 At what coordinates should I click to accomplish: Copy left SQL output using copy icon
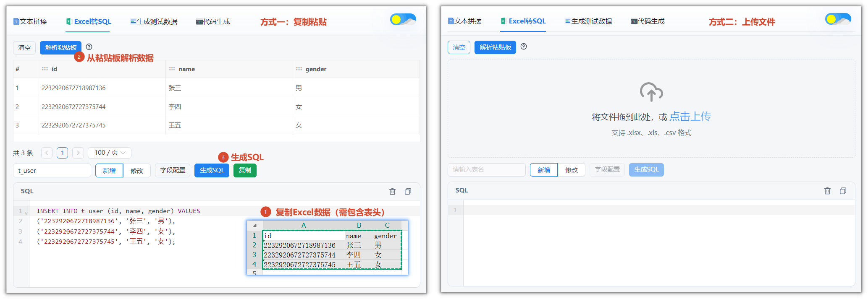[408, 191]
